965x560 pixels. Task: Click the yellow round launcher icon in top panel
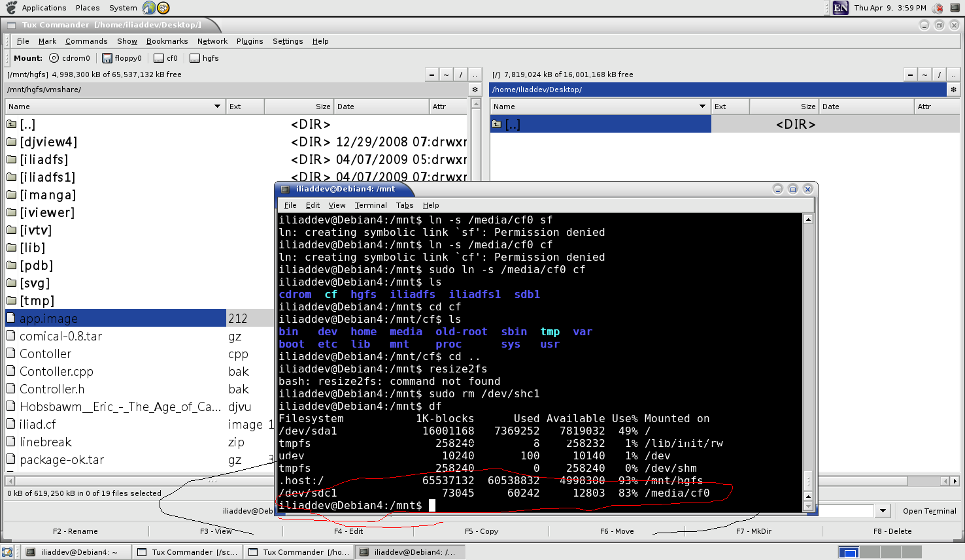(163, 8)
